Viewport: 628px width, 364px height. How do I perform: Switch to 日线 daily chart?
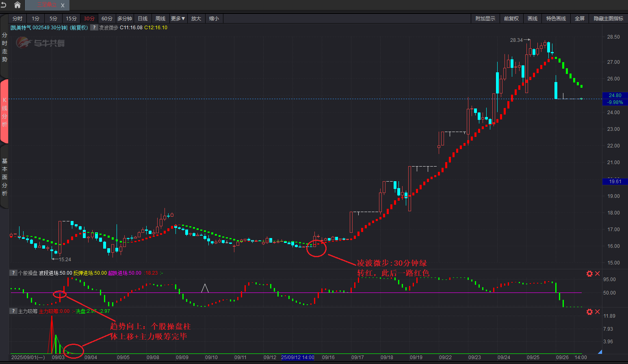[x=143, y=19]
